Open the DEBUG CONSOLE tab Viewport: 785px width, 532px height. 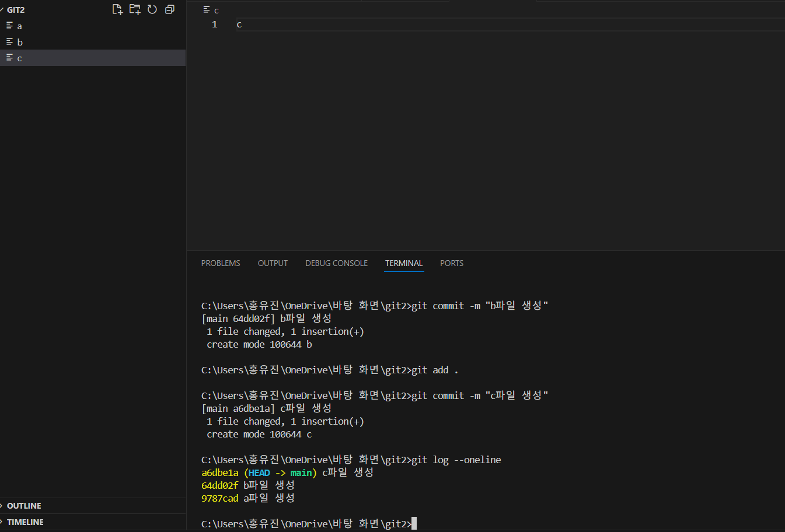(336, 263)
